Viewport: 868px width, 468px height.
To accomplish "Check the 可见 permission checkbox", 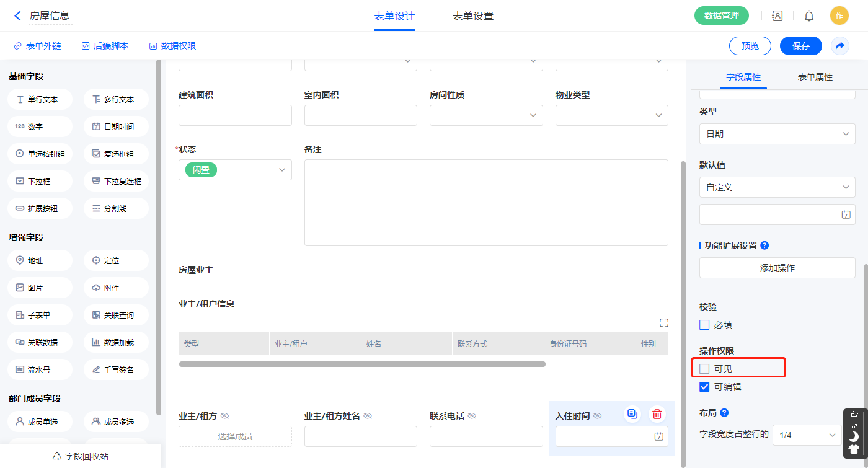I will [x=704, y=369].
